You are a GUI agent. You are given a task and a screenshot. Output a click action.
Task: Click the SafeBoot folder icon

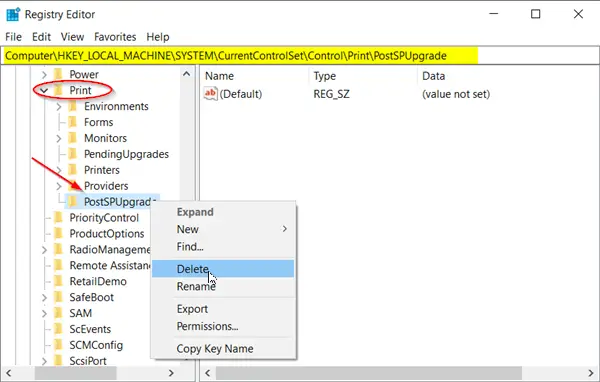coord(58,297)
